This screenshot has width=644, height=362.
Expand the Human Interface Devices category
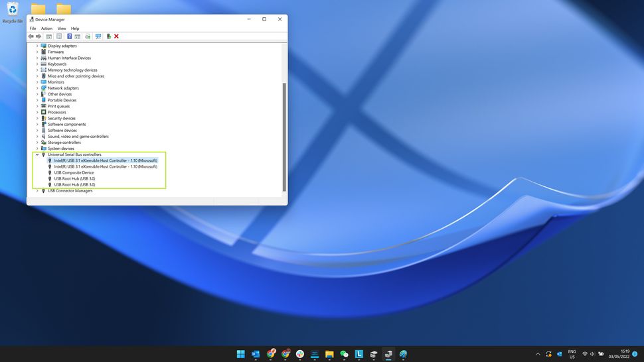tap(37, 58)
